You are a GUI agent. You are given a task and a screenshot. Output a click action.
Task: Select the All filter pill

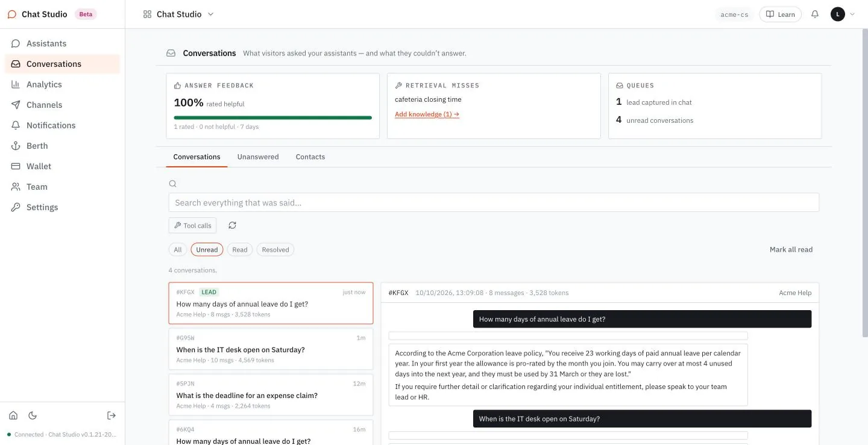(178, 249)
